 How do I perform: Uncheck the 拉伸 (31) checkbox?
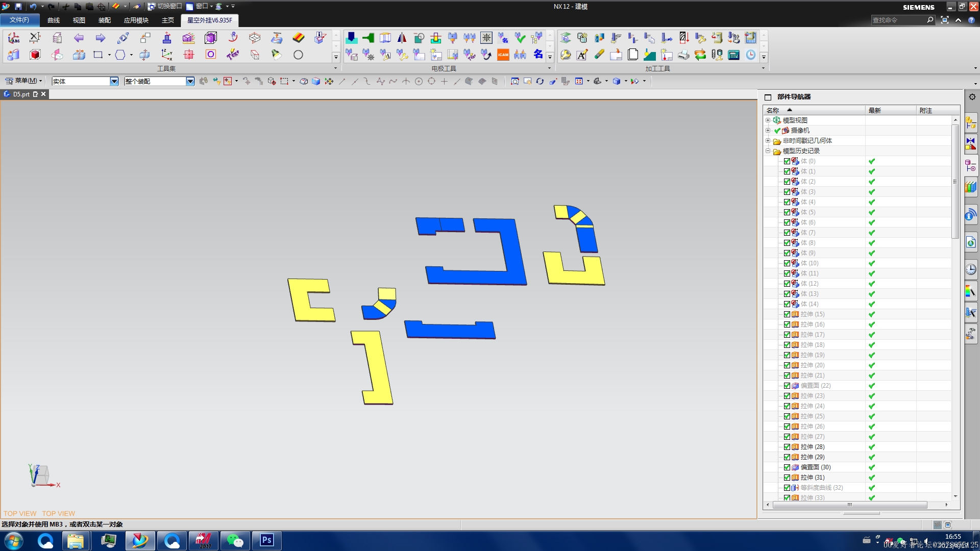coord(787,478)
